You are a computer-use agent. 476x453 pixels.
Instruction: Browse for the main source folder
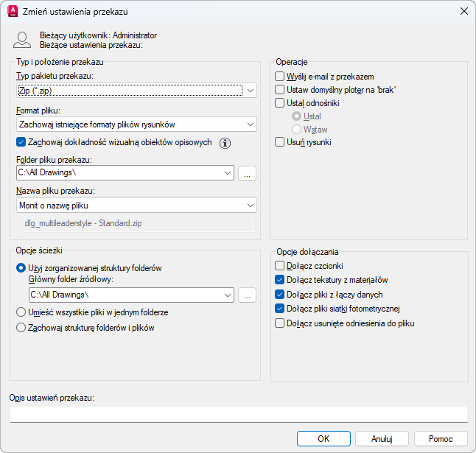coord(247,295)
